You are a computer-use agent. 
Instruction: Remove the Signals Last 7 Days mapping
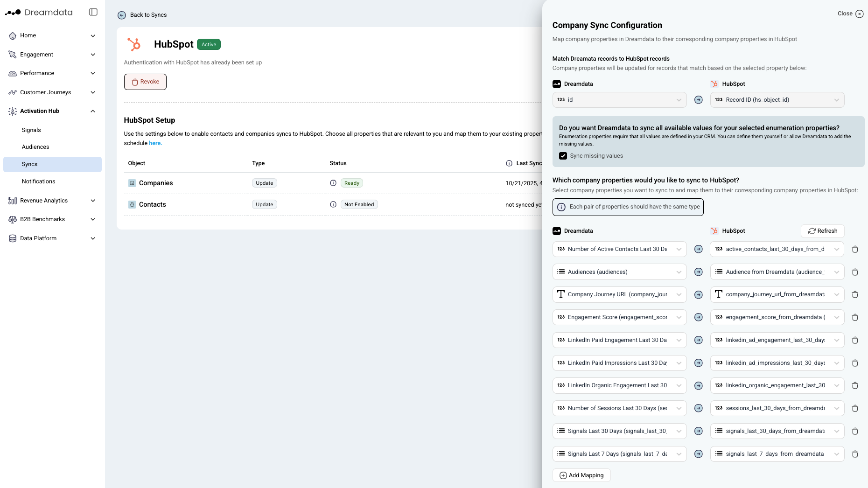point(855,453)
